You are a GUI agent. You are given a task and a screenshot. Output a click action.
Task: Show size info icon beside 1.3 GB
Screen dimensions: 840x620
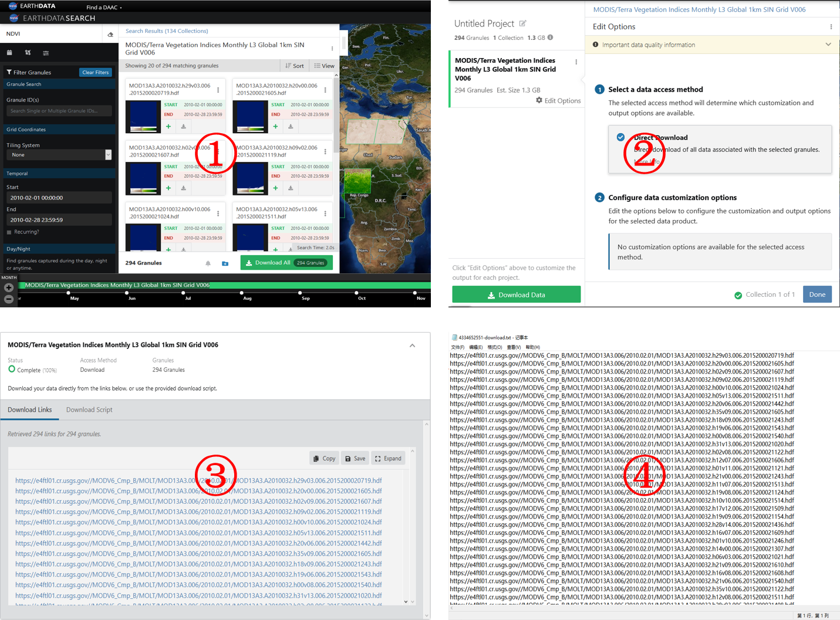point(550,38)
